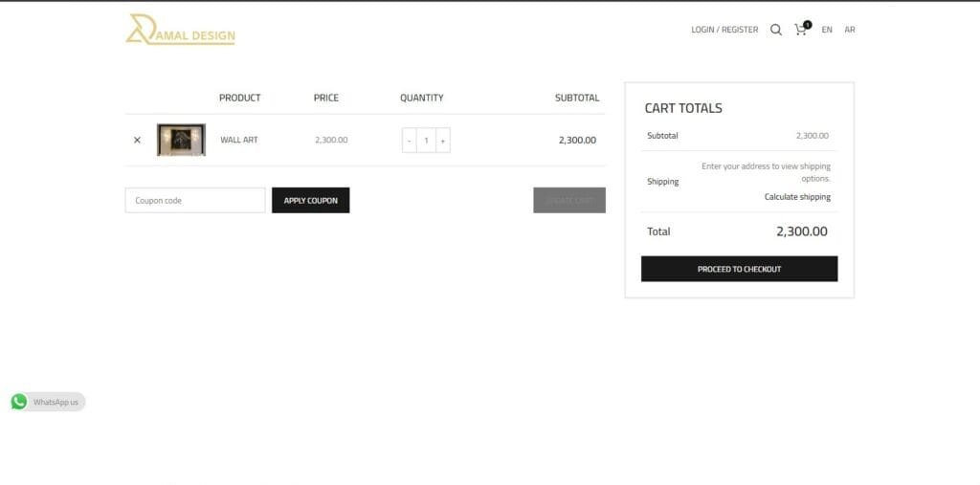
Task: Switch language to AR
Action: (850, 30)
